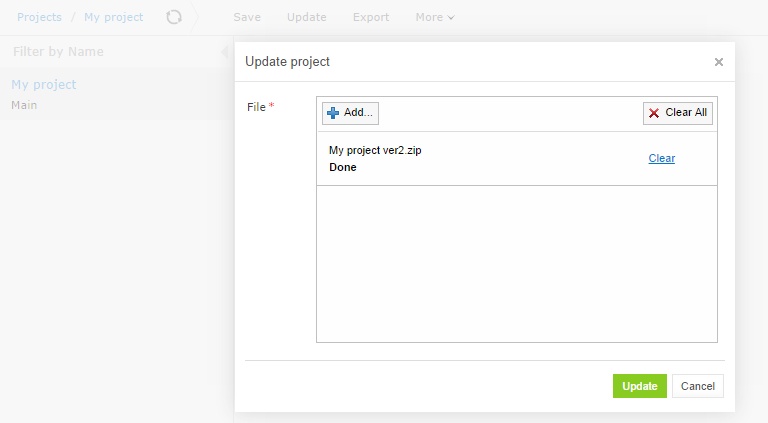The image size is (768, 423).
Task: Click the Update project dialog title
Action: click(x=288, y=62)
